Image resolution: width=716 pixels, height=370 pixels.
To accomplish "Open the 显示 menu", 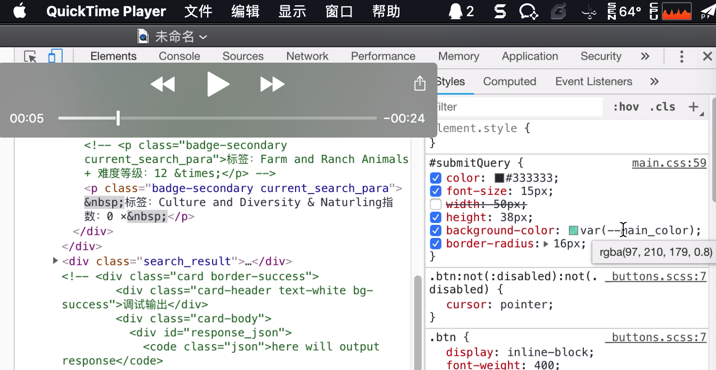I will (x=292, y=11).
